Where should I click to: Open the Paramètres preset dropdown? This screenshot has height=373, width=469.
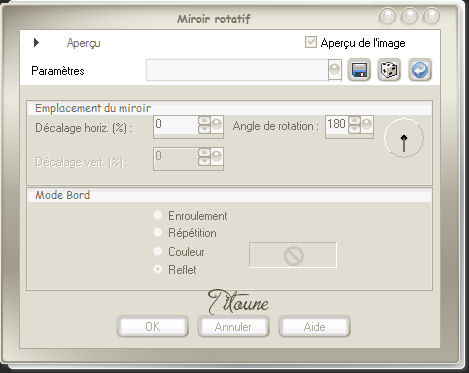(335, 70)
